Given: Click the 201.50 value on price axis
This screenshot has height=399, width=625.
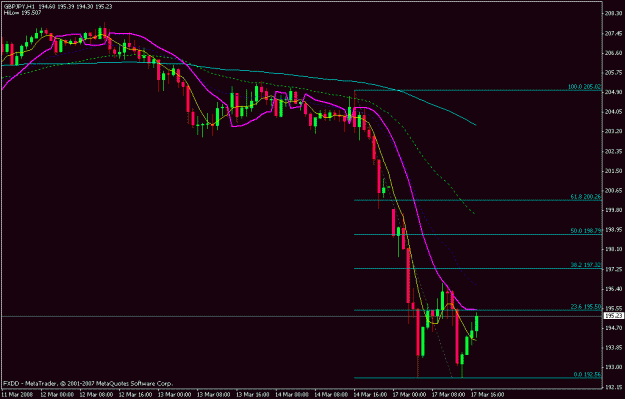Looking at the screenshot, I should coord(614,171).
